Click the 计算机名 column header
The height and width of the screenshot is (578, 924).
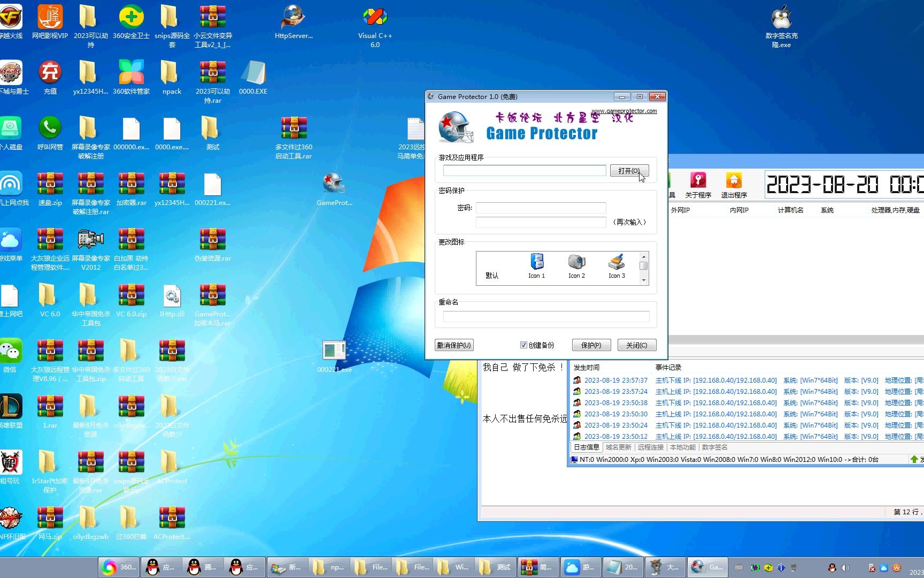click(790, 210)
